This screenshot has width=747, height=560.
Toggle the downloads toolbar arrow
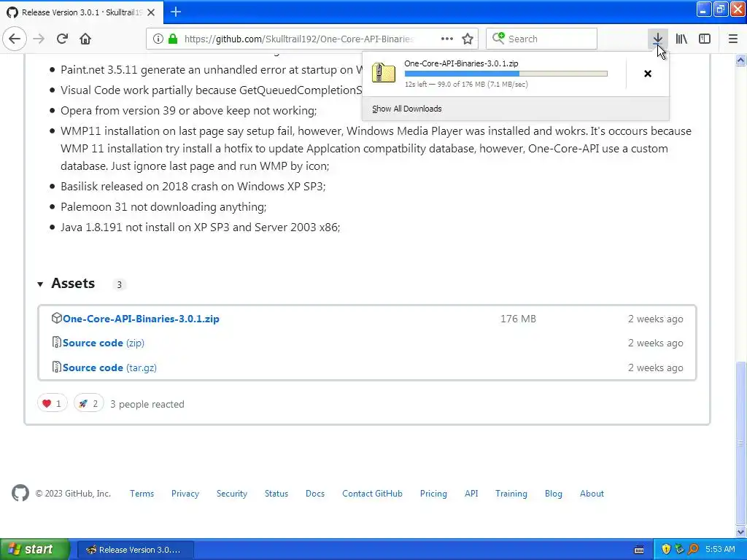(x=657, y=39)
